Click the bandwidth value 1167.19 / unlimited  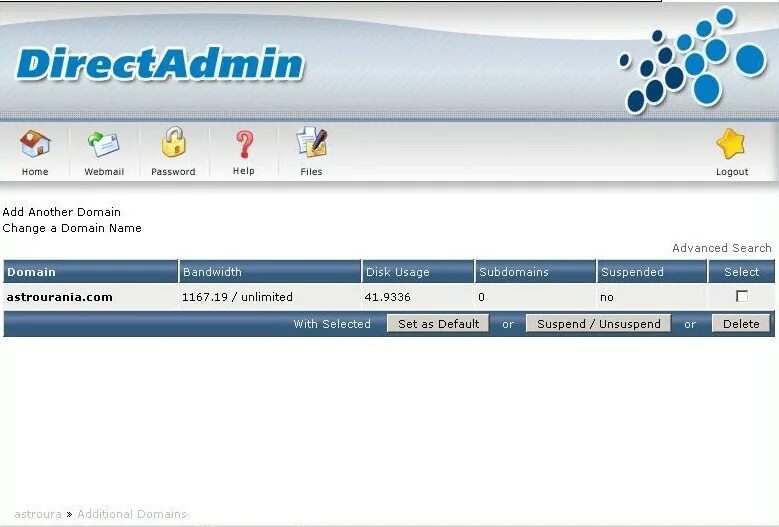pyautogui.click(x=237, y=297)
